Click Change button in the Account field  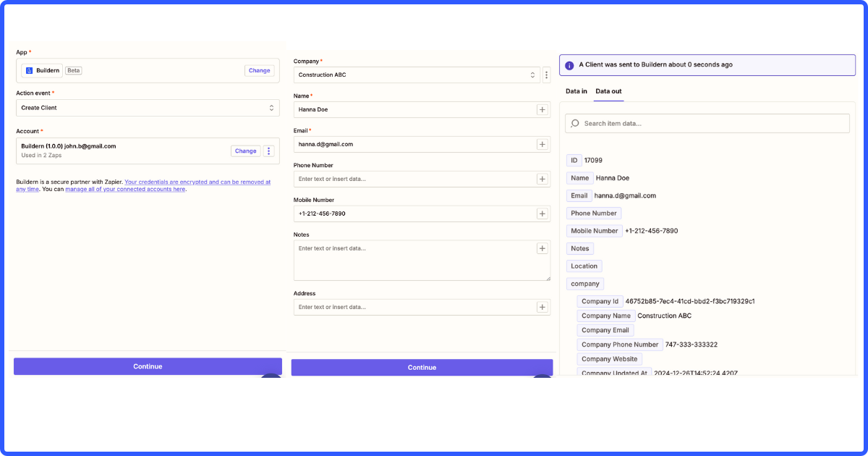pyautogui.click(x=246, y=151)
